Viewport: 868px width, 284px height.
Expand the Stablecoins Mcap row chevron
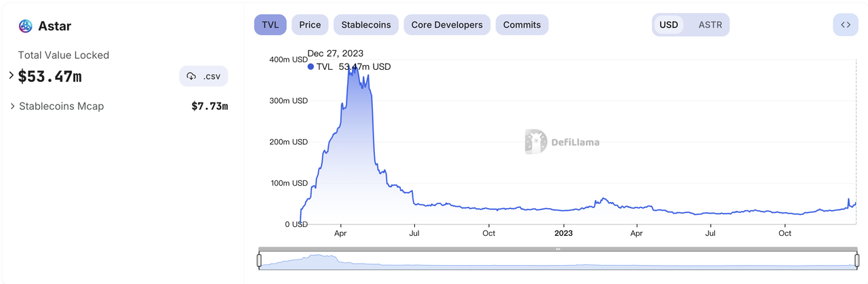(13, 106)
